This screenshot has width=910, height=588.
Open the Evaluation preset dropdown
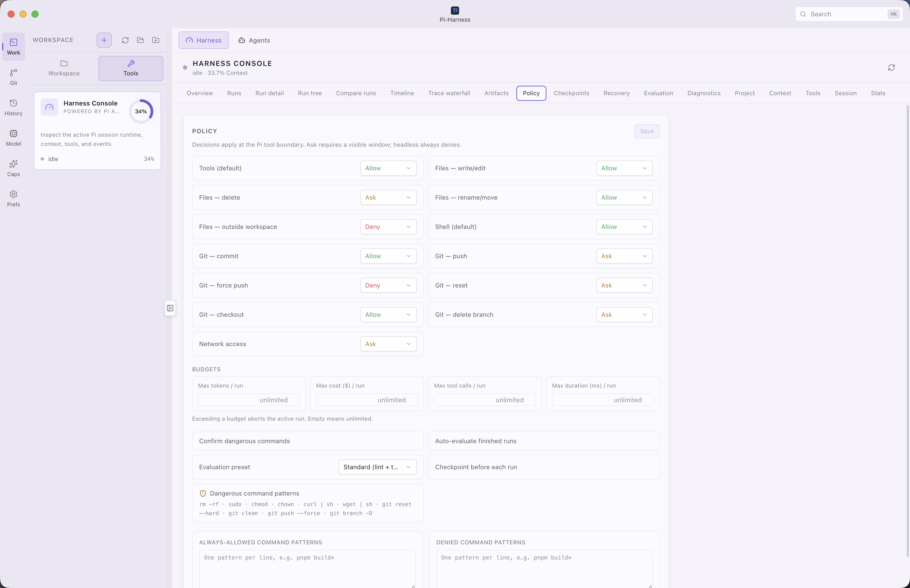click(x=377, y=467)
